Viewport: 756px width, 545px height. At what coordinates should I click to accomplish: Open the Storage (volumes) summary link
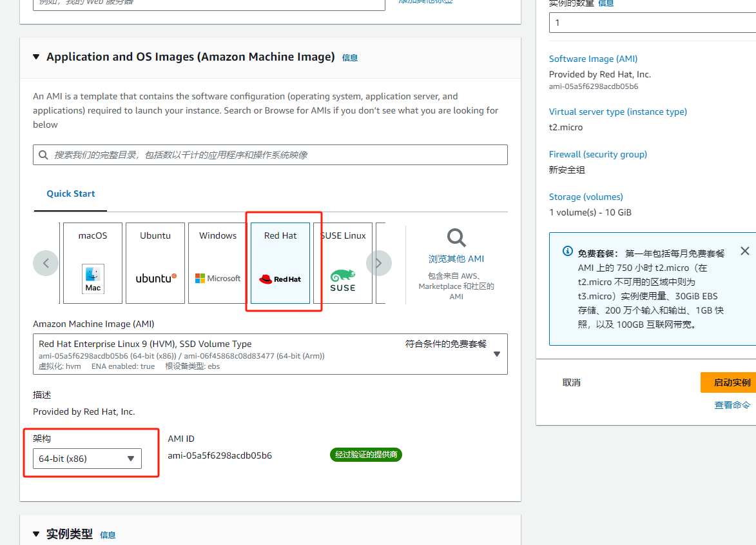coord(586,197)
